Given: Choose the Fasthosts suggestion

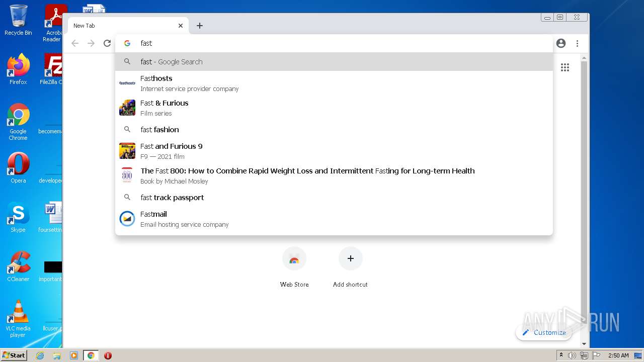Looking at the screenshot, I should click(x=334, y=83).
